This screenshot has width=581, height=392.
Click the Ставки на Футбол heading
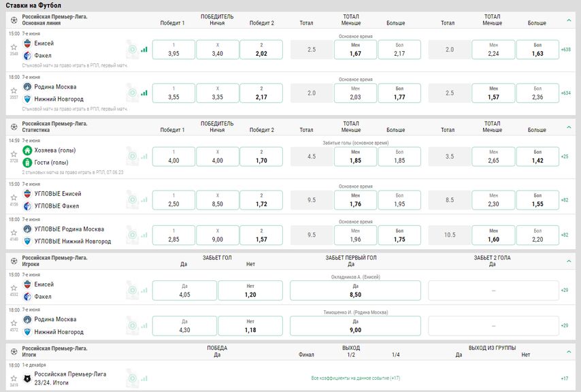(33, 5)
